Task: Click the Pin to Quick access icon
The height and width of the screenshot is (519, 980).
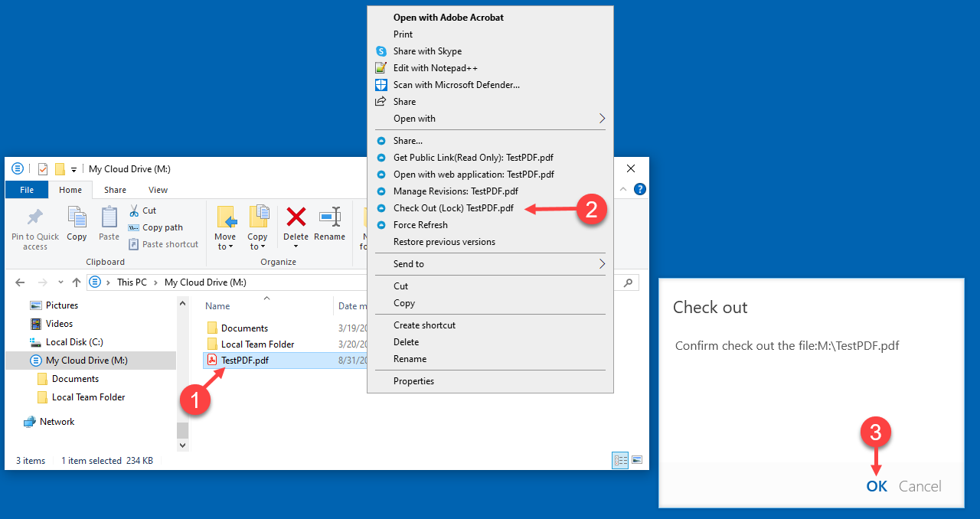Action: [x=35, y=217]
